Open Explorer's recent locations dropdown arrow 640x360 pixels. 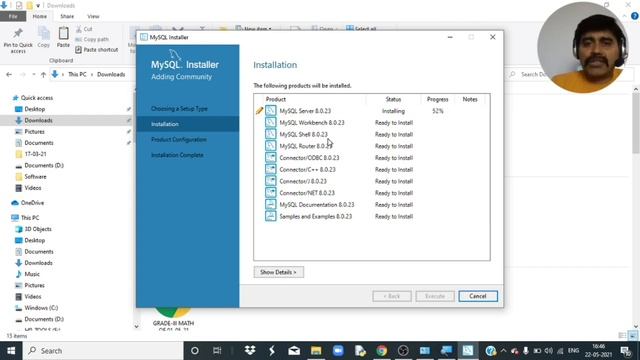[33, 74]
